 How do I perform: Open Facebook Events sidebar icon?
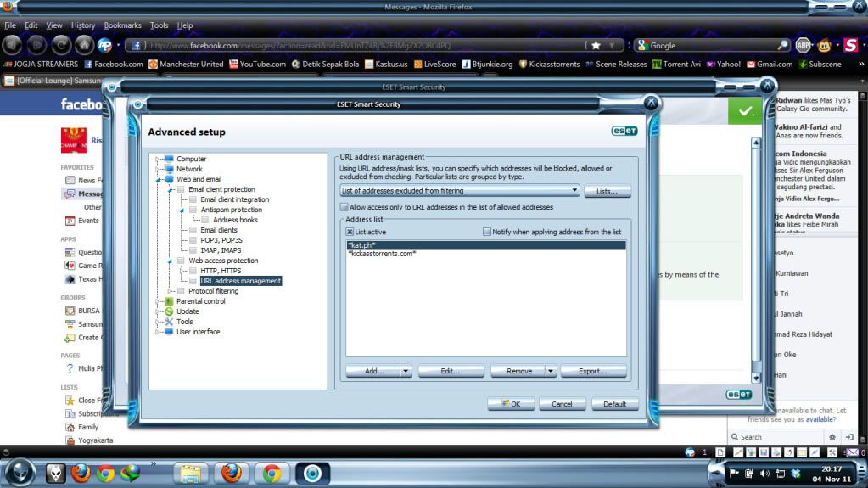70,221
